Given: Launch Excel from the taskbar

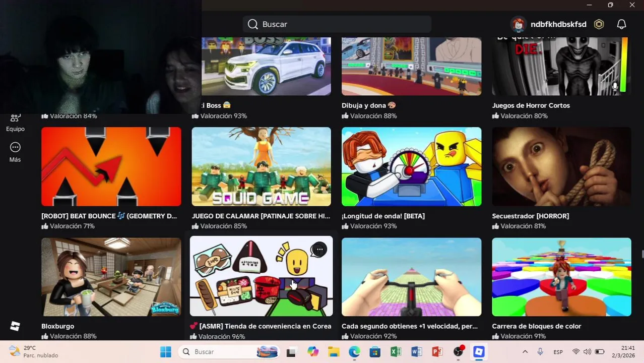Looking at the screenshot, I should point(396,351).
